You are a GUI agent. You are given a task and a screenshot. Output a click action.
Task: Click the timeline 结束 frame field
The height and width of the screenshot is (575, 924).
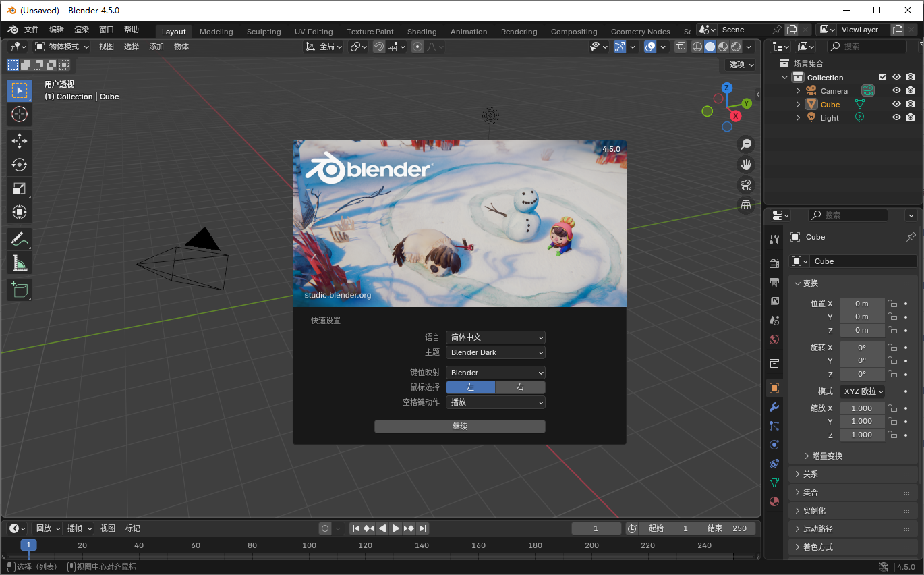727,528
